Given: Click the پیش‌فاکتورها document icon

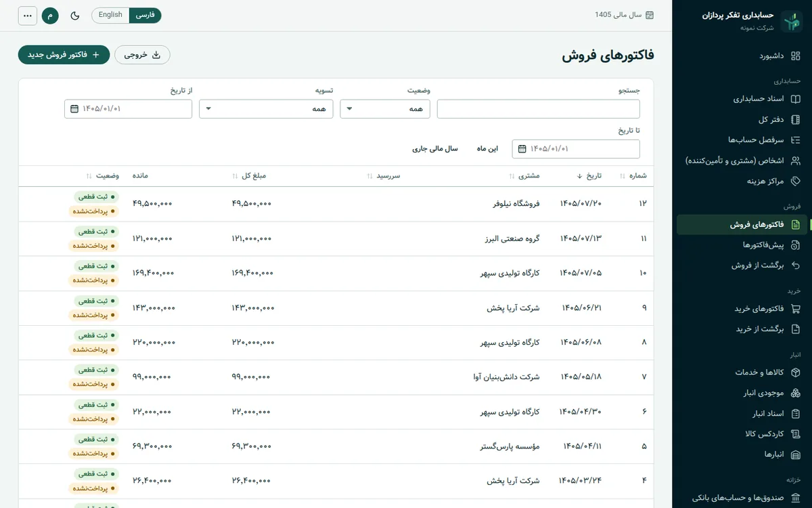Looking at the screenshot, I should coord(795,245).
